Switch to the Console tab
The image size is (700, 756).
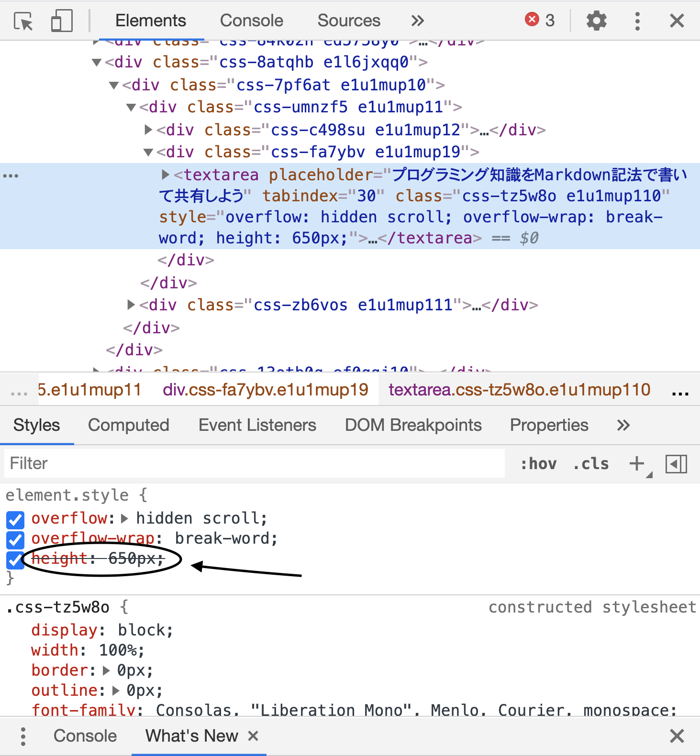[252, 21]
